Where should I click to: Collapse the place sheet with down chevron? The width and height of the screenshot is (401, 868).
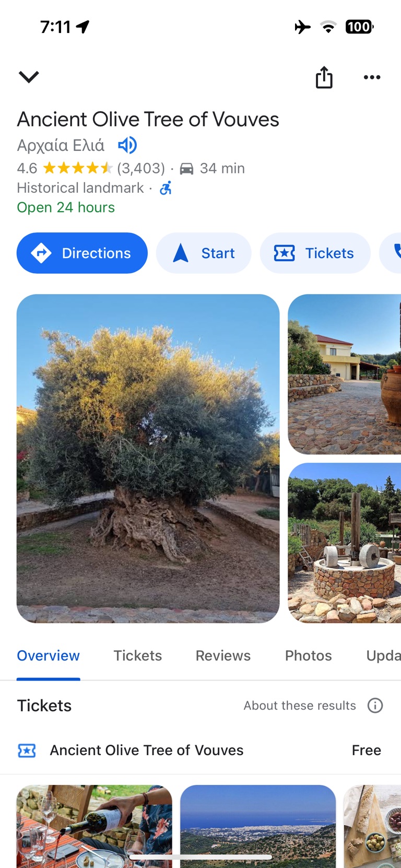[29, 77]
